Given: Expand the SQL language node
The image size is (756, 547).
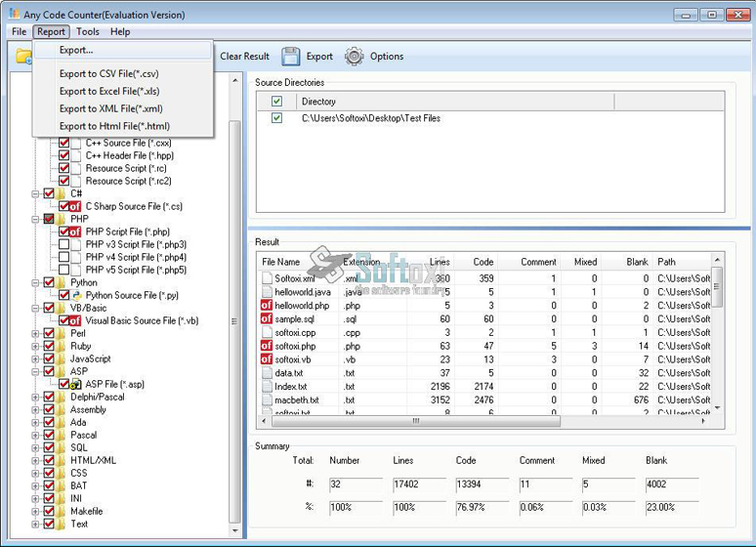Looking at the screenshot, I should [x=36, y=447].
